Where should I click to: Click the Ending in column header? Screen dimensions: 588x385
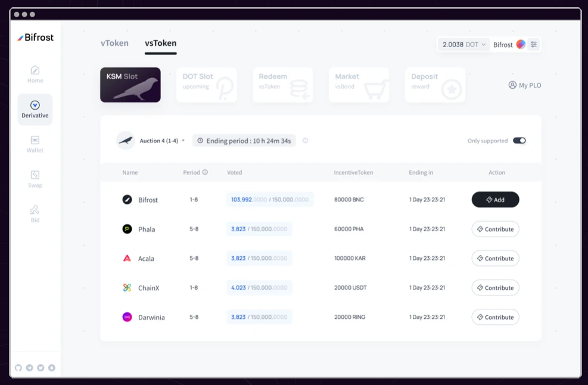tap(421, 173)
